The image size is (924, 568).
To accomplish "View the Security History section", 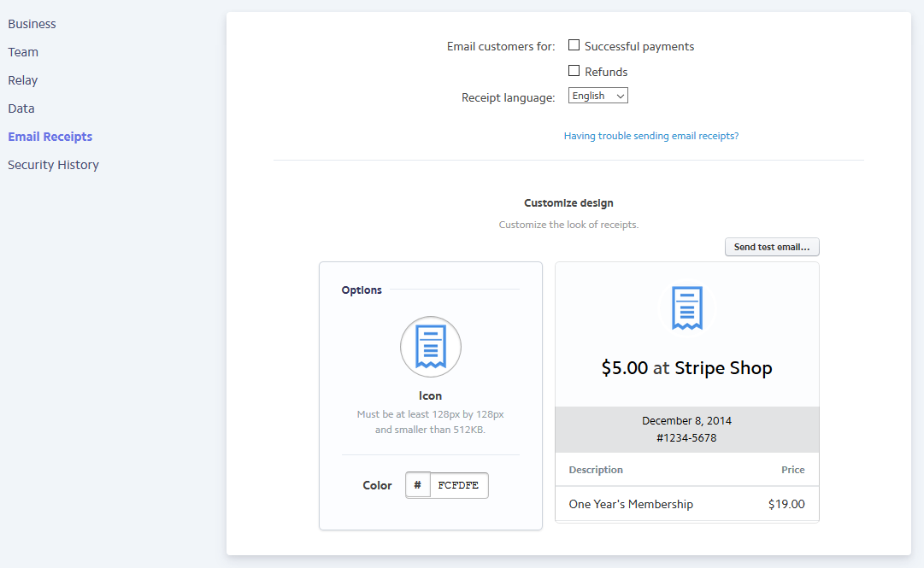I will click(x=53, y=164).
